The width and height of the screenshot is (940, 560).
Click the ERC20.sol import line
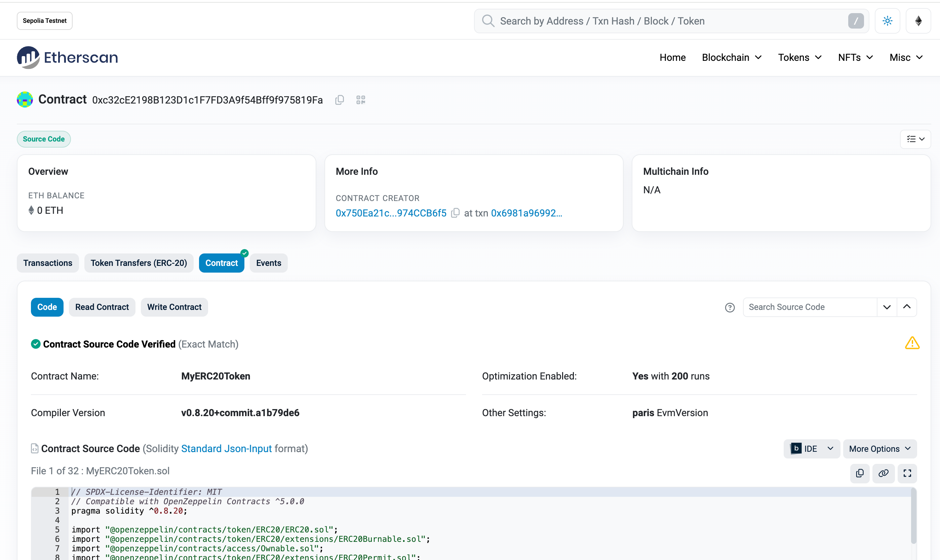click(204, 530)
